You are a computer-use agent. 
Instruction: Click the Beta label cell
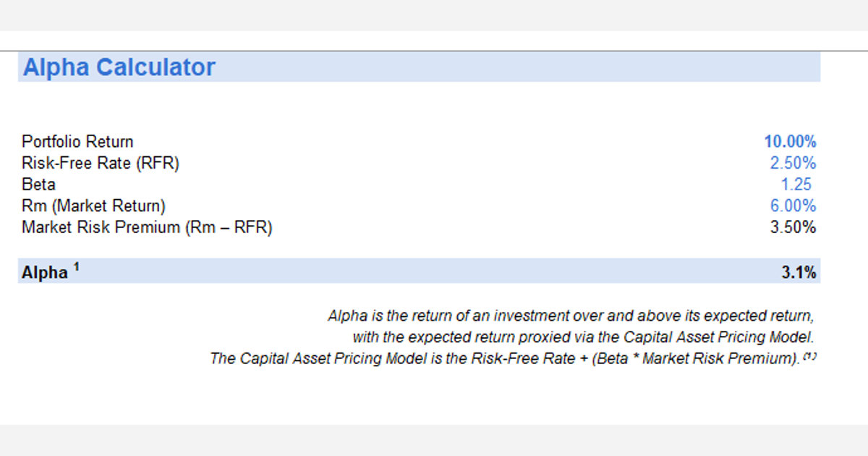pyautogui.click(x=38, y=185)
